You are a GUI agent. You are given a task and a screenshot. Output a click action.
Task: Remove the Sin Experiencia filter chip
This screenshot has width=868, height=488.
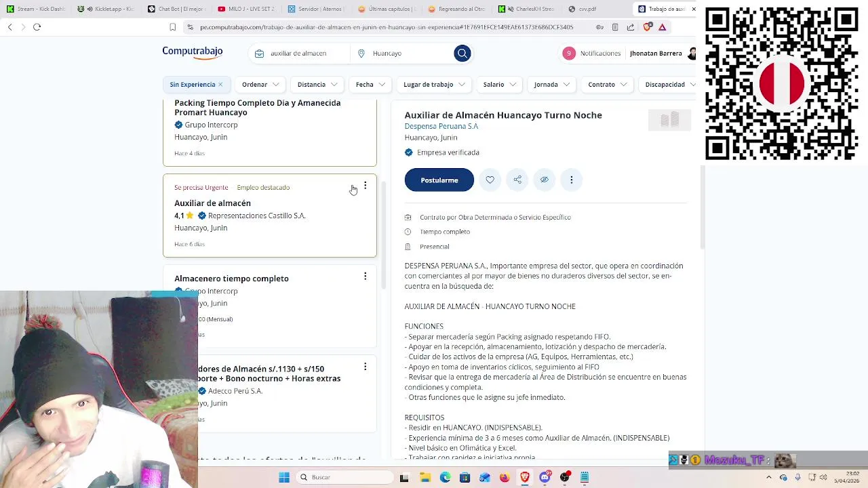coord(220,85)
